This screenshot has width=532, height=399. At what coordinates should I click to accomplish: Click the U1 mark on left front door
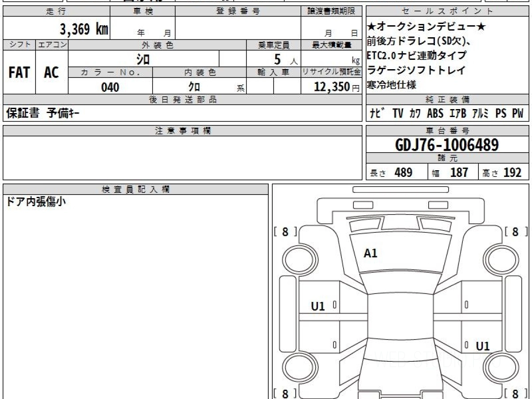pos(318,306)
